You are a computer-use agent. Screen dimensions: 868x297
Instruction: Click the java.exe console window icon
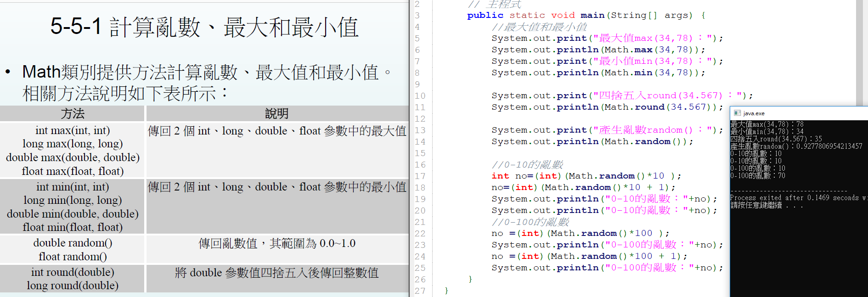tap(737, 113)
